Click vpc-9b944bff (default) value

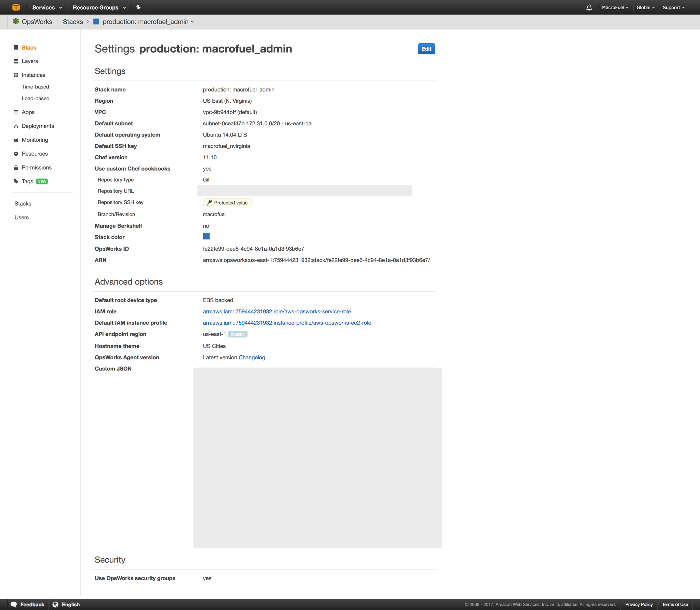click(x=230, y=112)
